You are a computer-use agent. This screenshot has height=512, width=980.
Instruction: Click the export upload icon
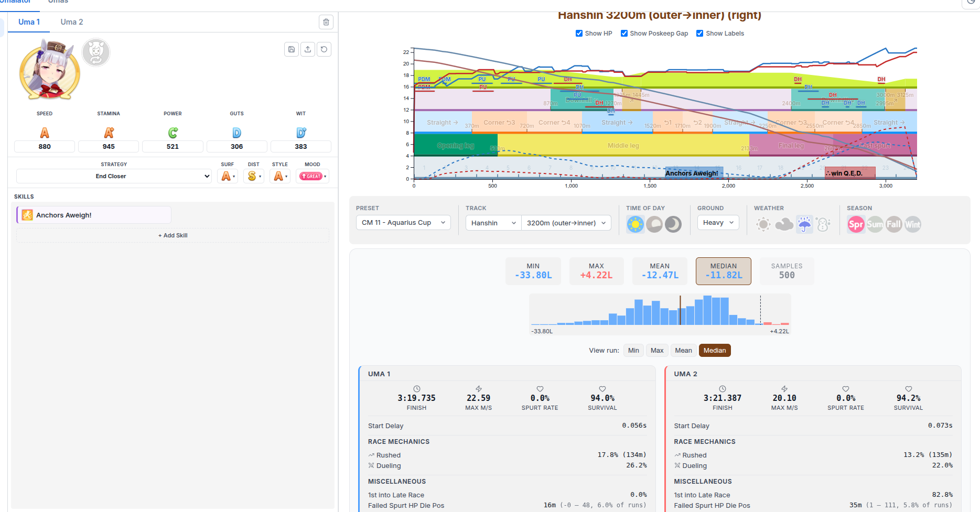pos(308,49)
